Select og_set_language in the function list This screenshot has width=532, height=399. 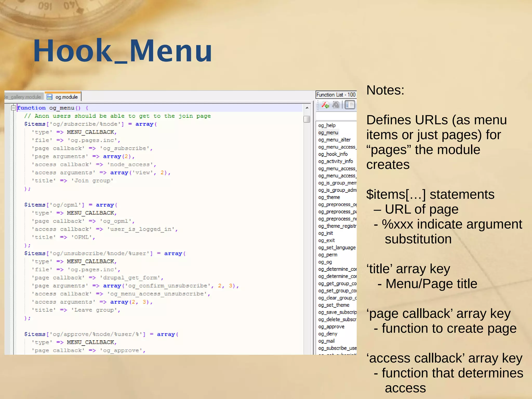coord(337,248)
